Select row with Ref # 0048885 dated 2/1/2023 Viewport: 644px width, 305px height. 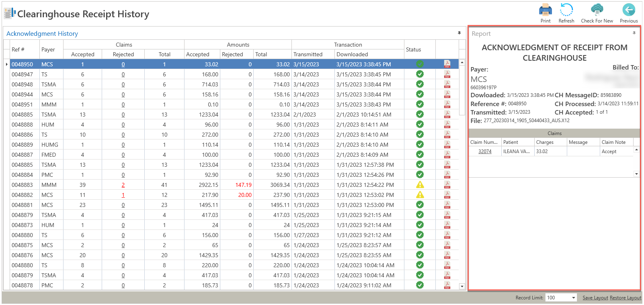pyautogui.click(x=234, y=115)
